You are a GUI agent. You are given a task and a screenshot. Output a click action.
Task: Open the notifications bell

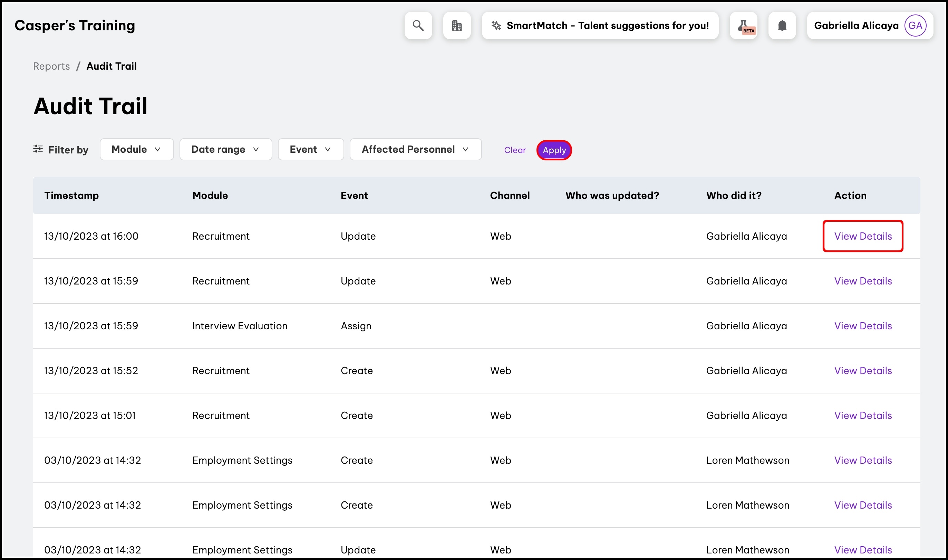(782, 26)
